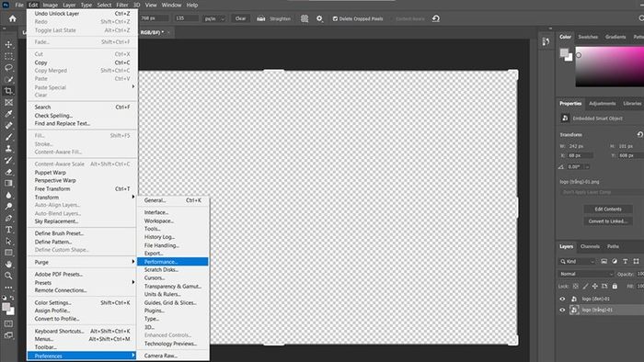Select Free Transform from Edit menu

tap(82, 188)
